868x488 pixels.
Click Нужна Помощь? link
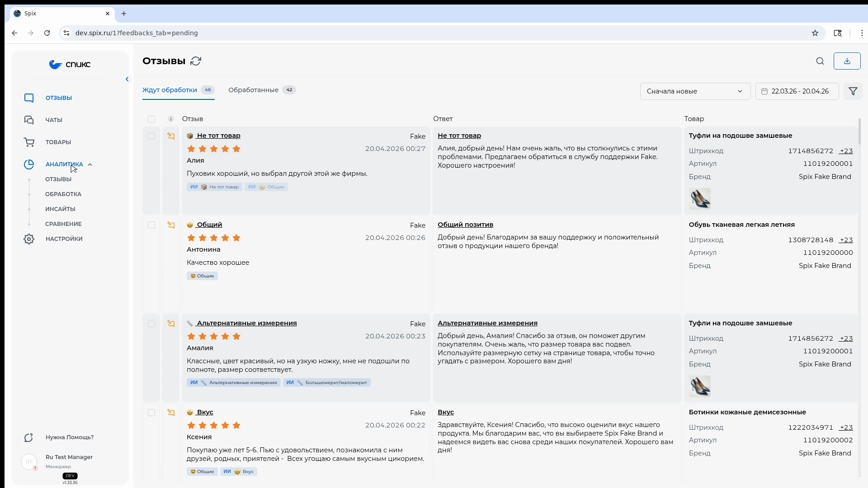(x=70, y=437)
